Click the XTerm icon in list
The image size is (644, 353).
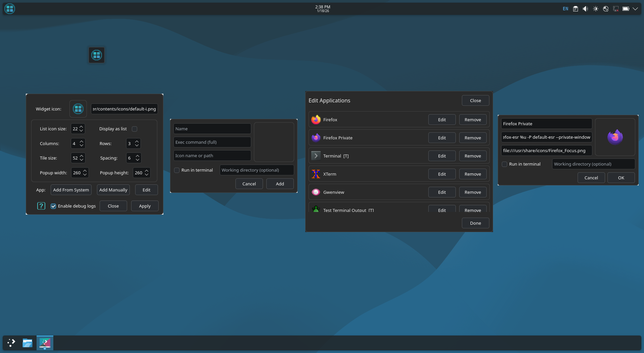coord(316,174)
